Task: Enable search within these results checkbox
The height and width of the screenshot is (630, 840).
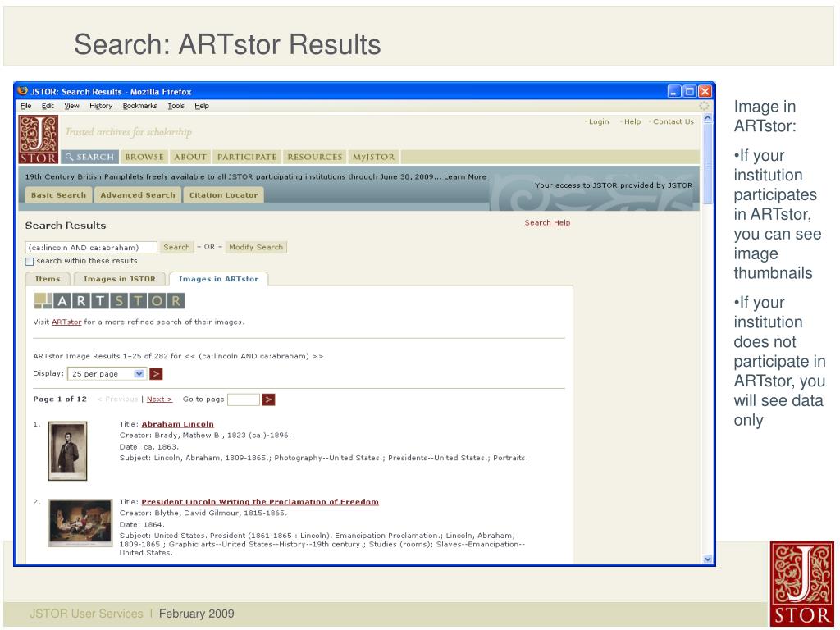Action: pos(30,262)
